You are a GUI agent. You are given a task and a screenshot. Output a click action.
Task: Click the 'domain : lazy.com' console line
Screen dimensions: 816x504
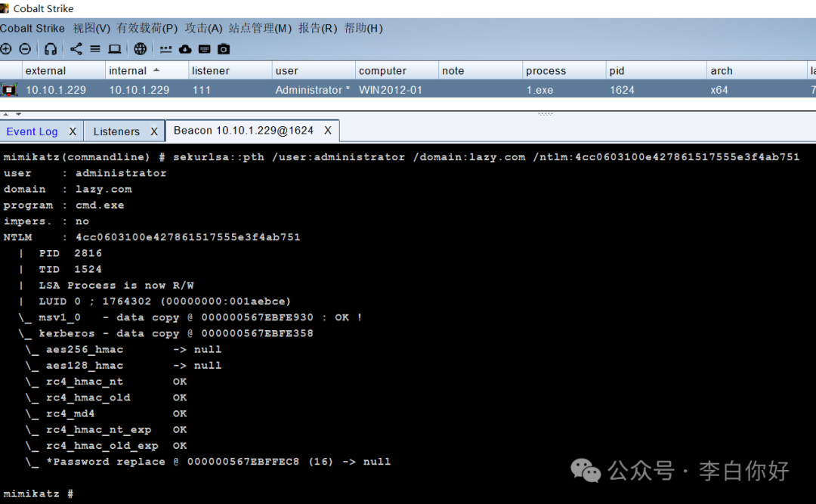[68, 189]
